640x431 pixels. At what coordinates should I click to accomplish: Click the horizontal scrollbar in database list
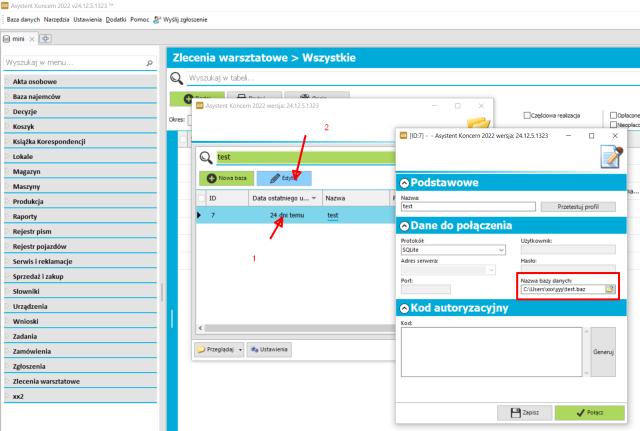click(300, 328)
